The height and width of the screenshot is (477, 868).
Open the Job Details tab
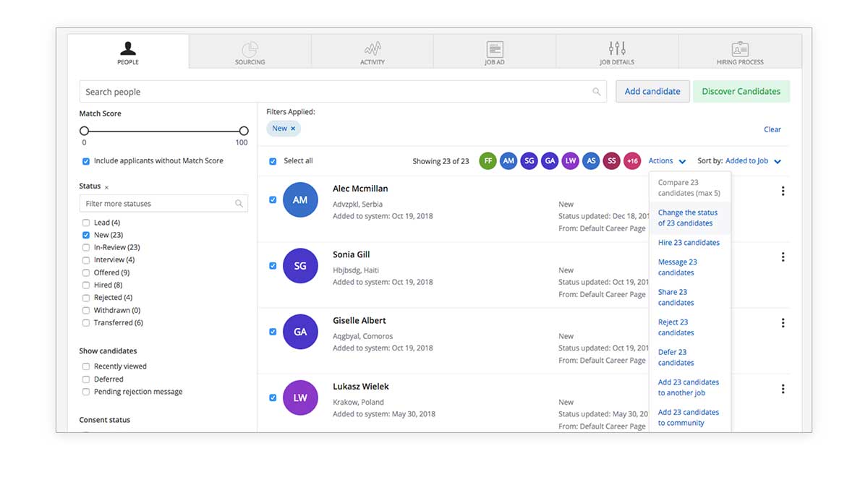click(x=617, y=52)
